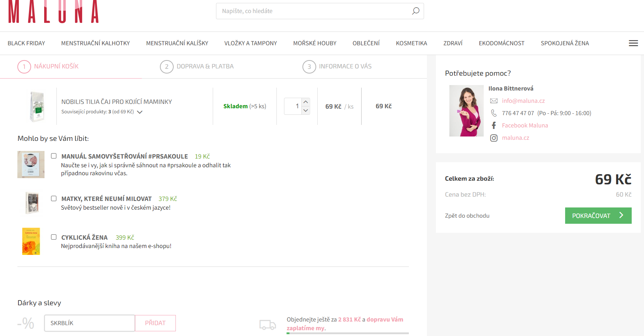Click the search magnifier icon
This screenshot has height=336, width=644.
pos(416,11)
